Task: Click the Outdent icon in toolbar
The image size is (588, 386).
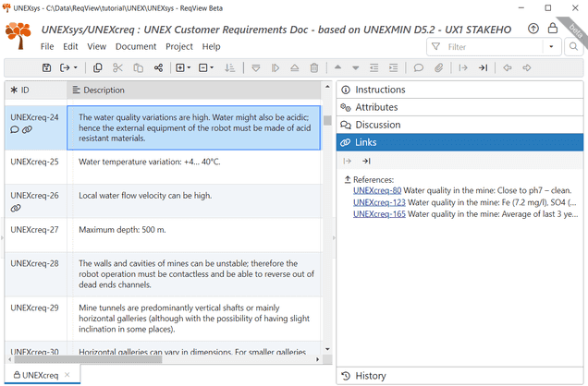Action: click(374, 67)
